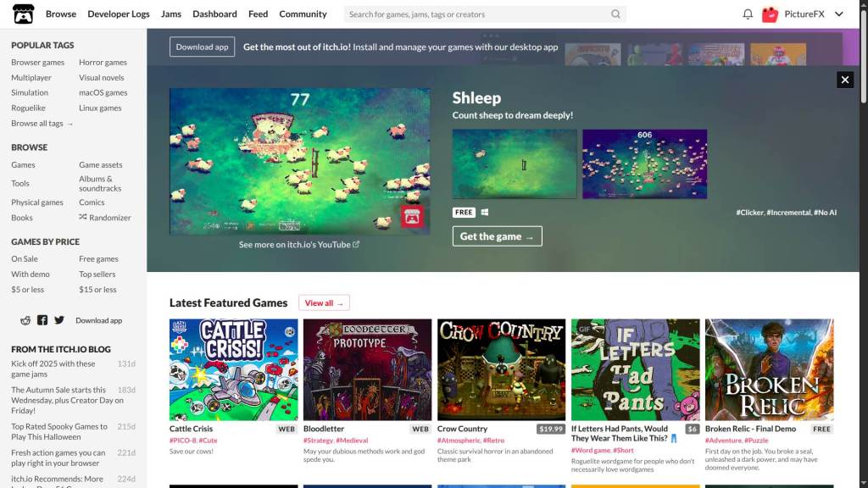868x488 pixels.
Task: Click Get the game button
Action: tap(497, 236)
